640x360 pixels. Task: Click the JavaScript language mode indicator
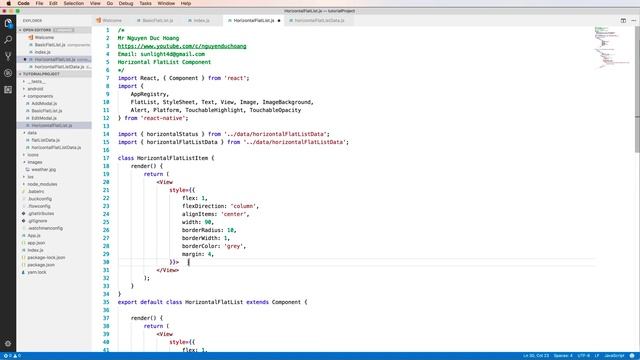point(614,356)
